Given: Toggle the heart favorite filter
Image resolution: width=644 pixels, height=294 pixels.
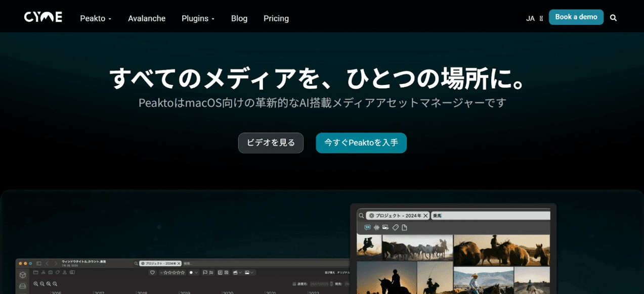Looking at the screenshot, I should (x=152, y=272).
